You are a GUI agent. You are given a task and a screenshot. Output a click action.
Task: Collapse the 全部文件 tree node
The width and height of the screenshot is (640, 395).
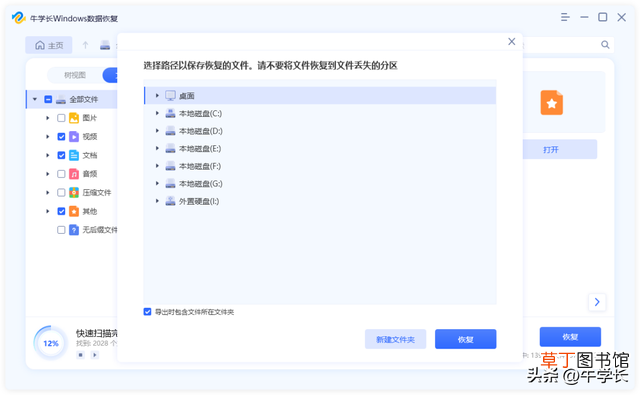[x=35, y=99]
